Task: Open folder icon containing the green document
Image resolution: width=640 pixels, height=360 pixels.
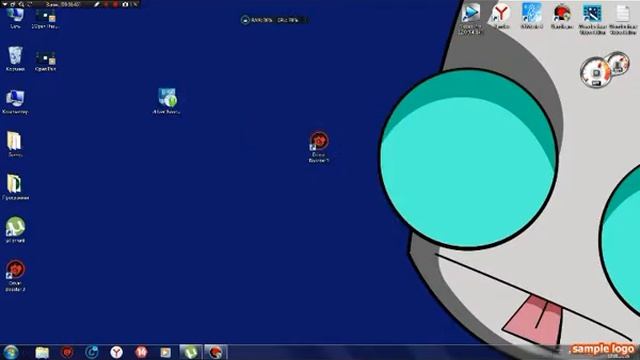Action: pos(15,187)
